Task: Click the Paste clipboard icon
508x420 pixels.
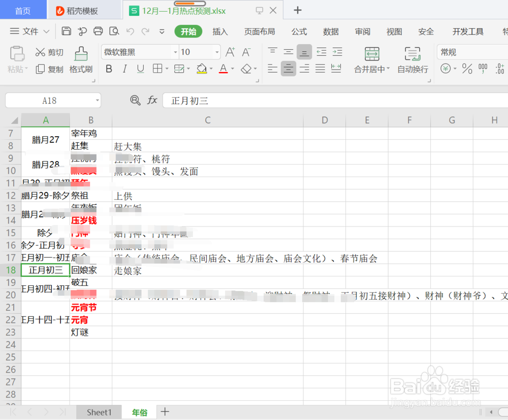Action: [x=17, y=53]
